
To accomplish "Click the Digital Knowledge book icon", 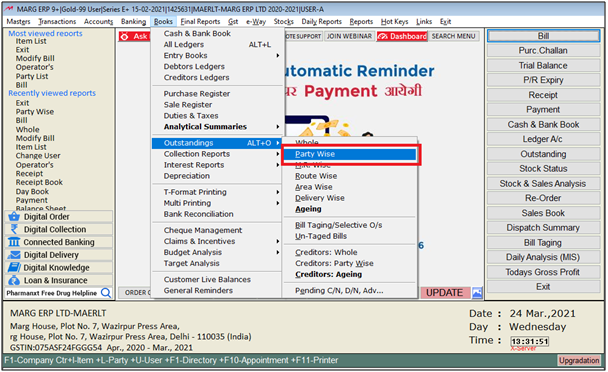I will click(x=14, y=268).
